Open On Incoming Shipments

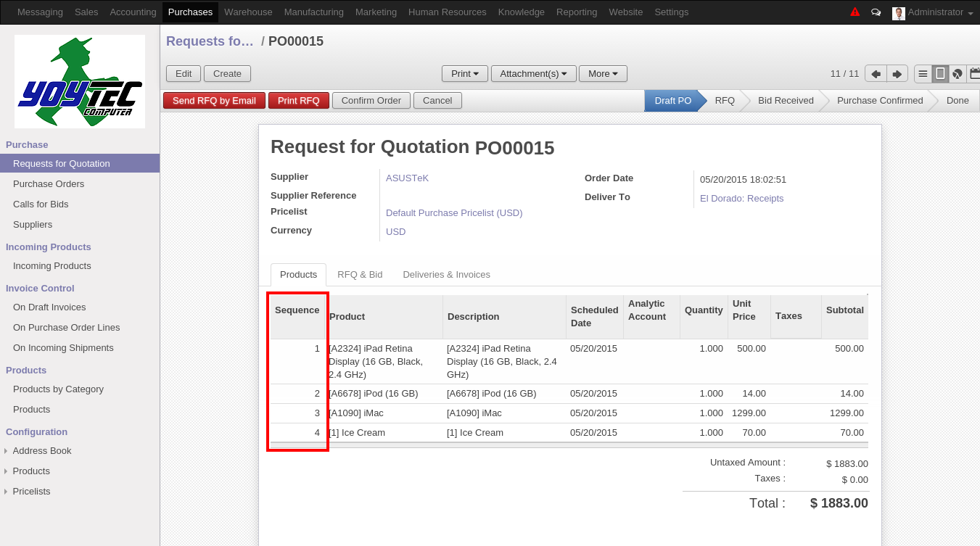click(x=63, y=348)
